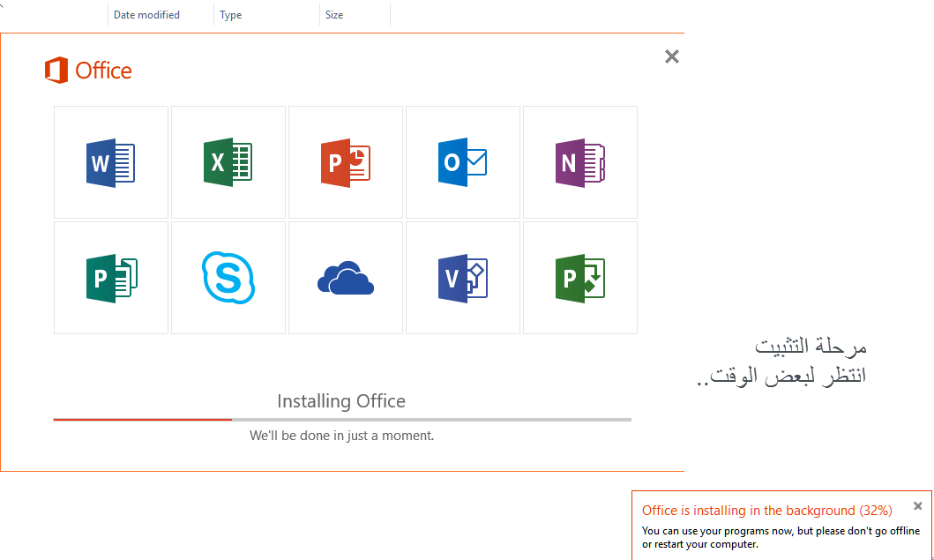Select the OneNote app icon
Viewport: 934px width, 560px height.
pyautogui.click(x=580, y=162)
